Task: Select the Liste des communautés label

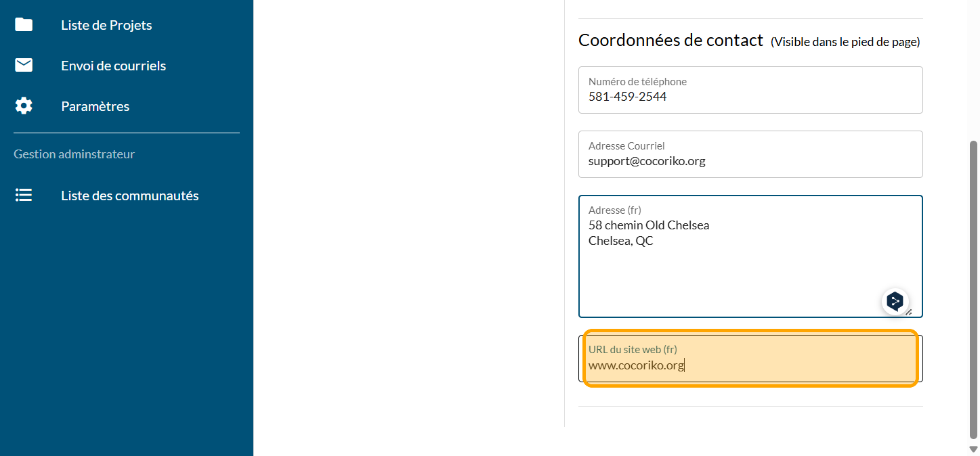Action: pyautogui.click(x=129, y=196)
